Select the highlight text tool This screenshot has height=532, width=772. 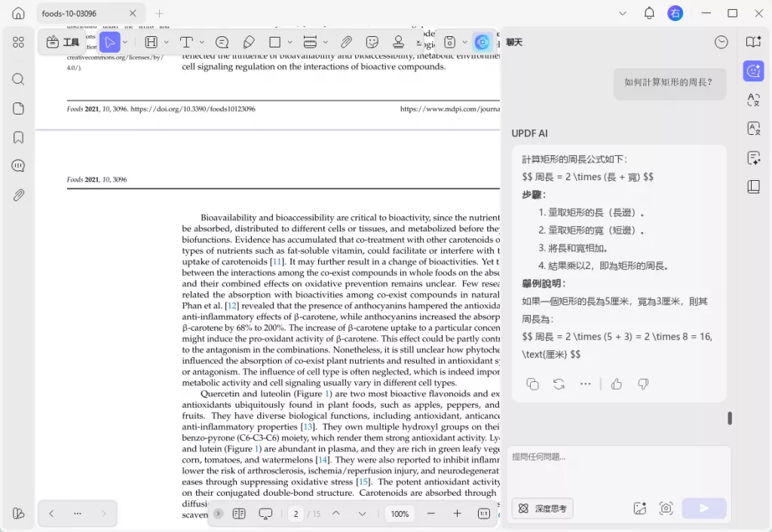[151, 42]
